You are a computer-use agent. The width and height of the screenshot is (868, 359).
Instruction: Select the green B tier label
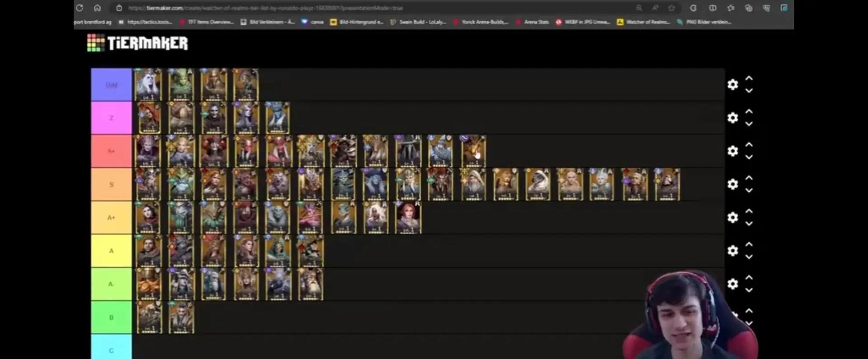pyautogui.click(x=111, y=317)
